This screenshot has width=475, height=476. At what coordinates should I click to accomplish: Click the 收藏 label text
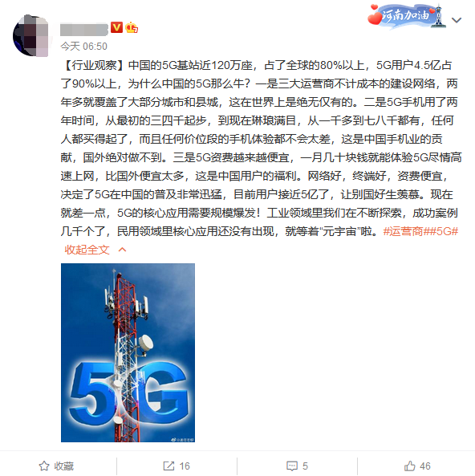[64, 466]
